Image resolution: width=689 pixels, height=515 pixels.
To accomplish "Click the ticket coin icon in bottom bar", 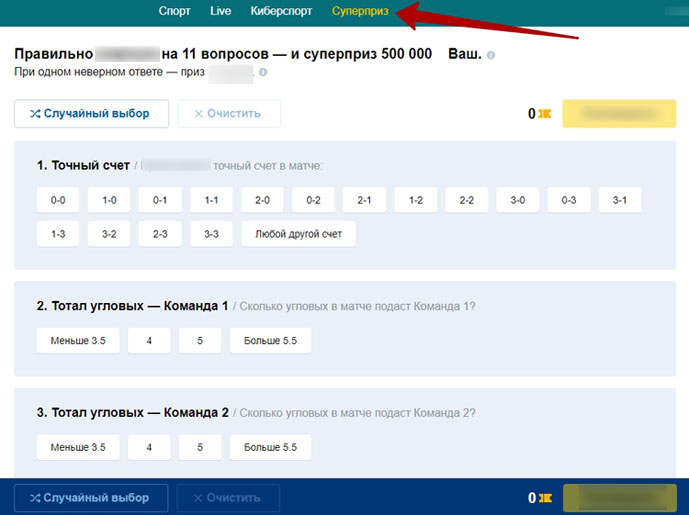I will point(545,498).
